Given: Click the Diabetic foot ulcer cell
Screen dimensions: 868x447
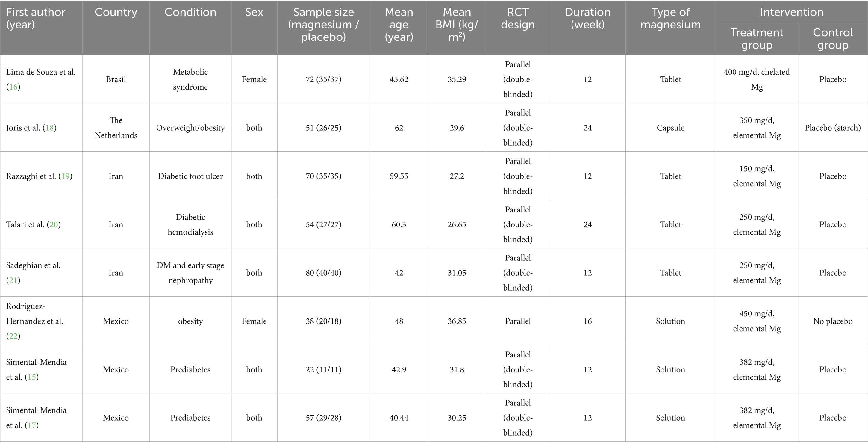Looking at the screenshot, I should [190, 176].
